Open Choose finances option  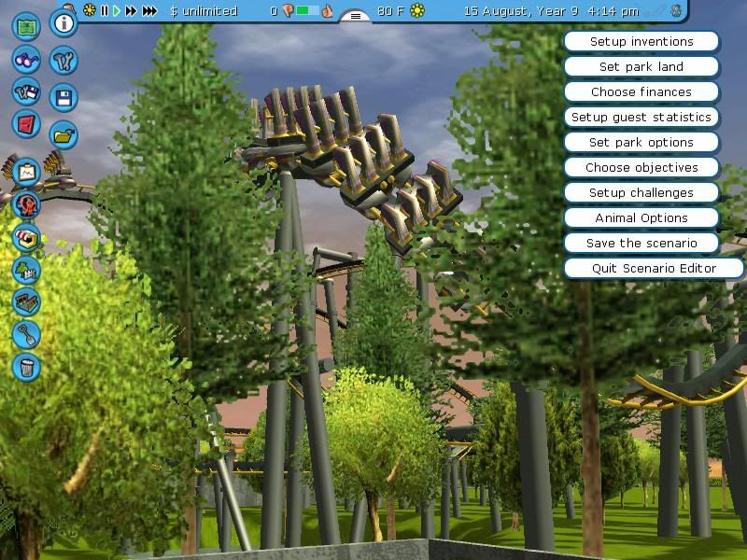[641, 91]
